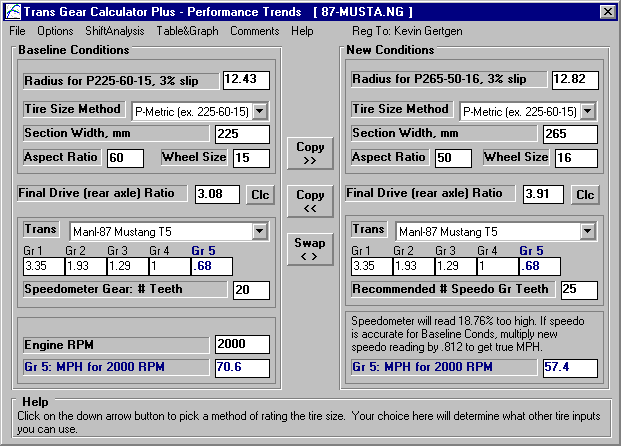The width and height of the screenshot is (621, 446).
Task: Click baseline Gr 3 field 1.29
Action: click(128, 266)
